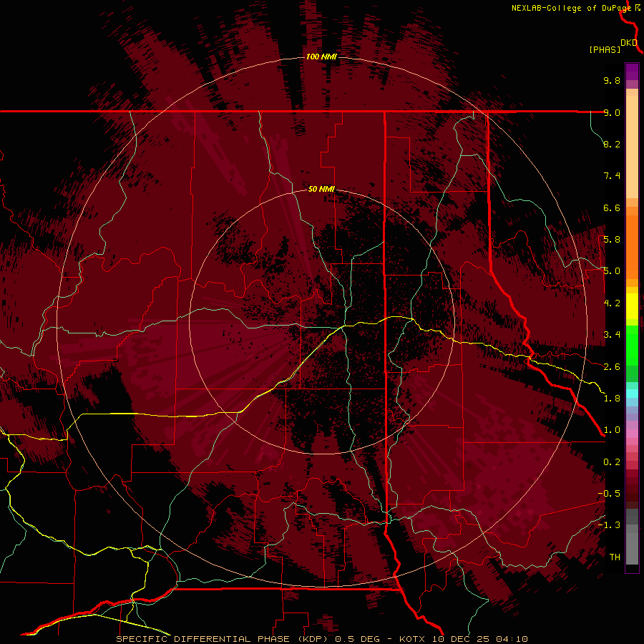Click the "-1.3" color scale label

pos(609,525)
